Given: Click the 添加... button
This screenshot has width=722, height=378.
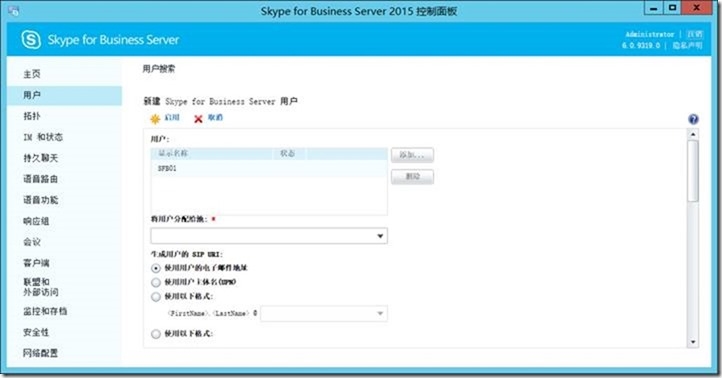Looking at the screenshot, I should (x=412, y=155).
